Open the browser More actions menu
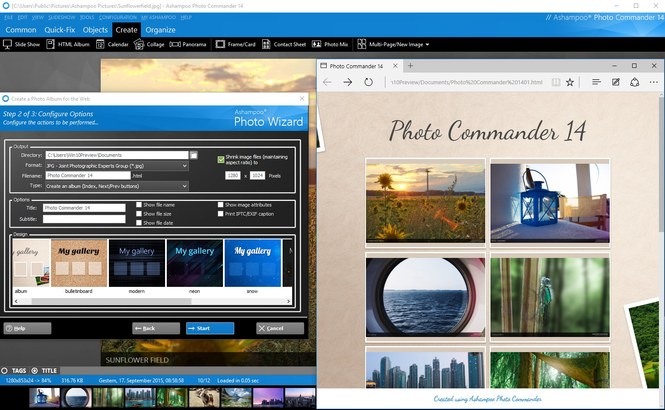Viewport: 665px width, 410px height. pyautogui.click(x=654, y=82)
